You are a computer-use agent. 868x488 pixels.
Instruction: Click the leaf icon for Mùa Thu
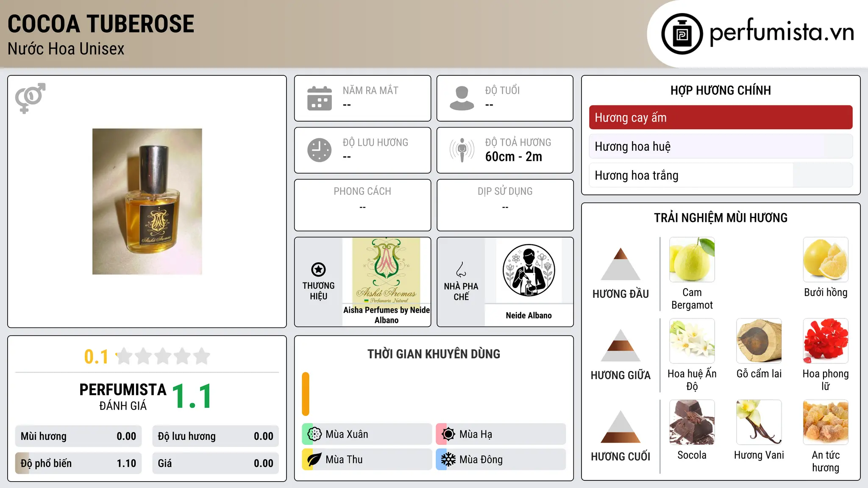coord(314,460)
